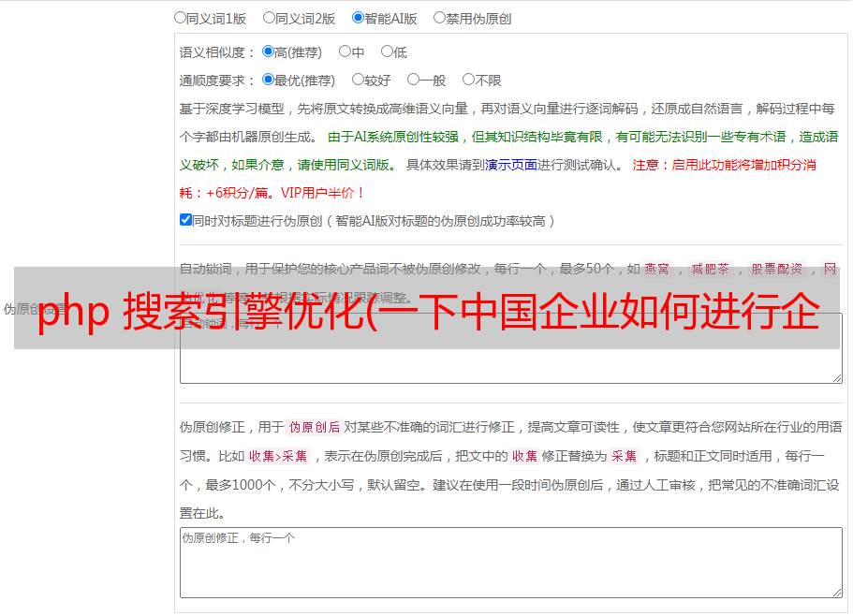Viewport: 853px width, 616px height.
Task: Click the 收集>采集 example code
Action: point(278,456)
